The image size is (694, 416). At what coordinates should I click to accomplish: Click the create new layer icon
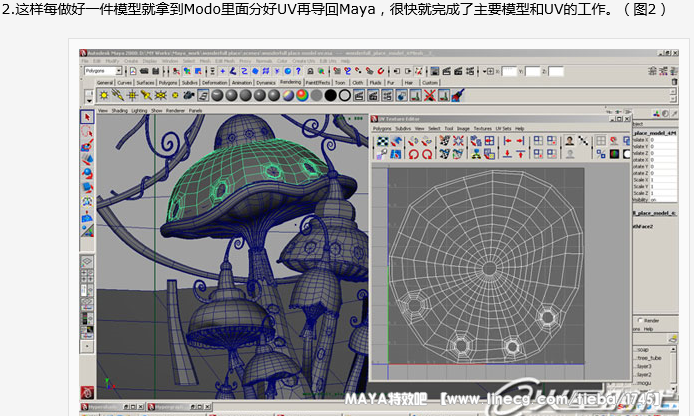click(x=673, y=339)
